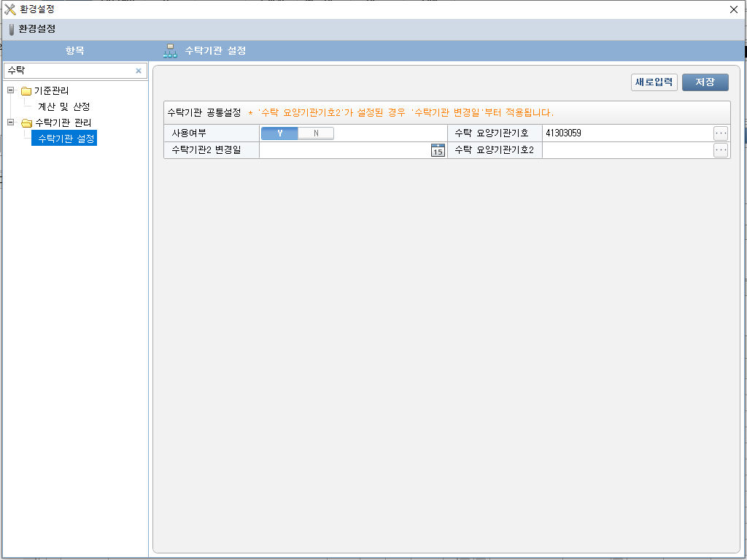747x560 pixels.
Task: Select the 수탁기관 설정 tree item
Action: pos(66,139)
